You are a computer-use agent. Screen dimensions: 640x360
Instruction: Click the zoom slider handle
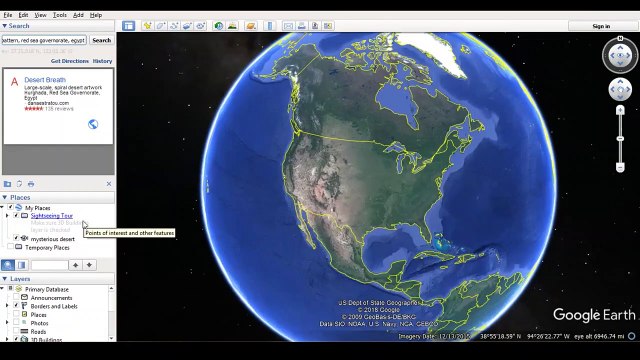(x=620, y=139)
